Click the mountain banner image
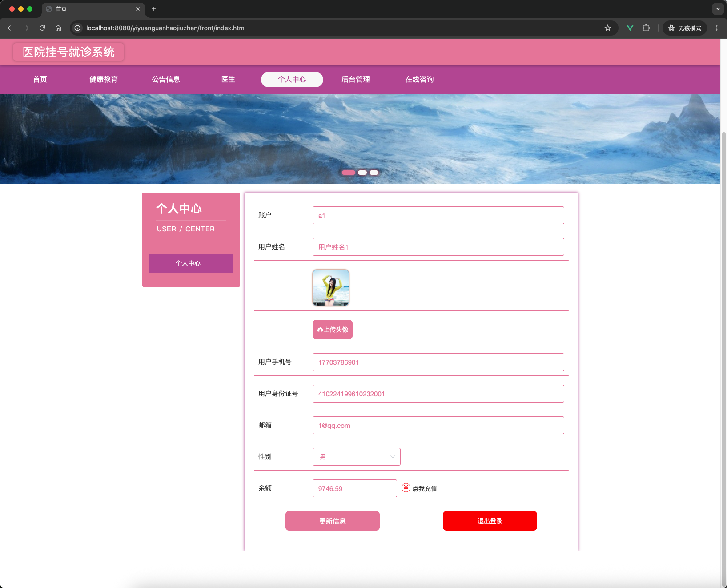Screen dimensions: 727x588 coord(360,138)
